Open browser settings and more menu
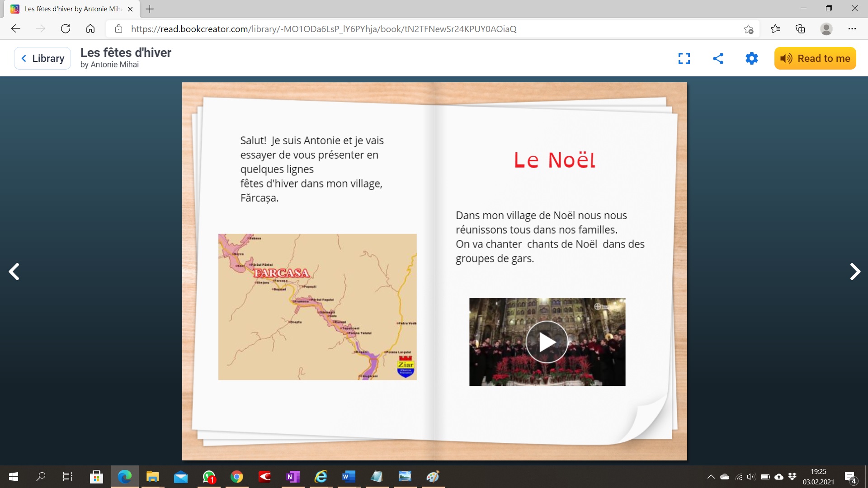Viewport: 868px width, 488px height. 852,29
